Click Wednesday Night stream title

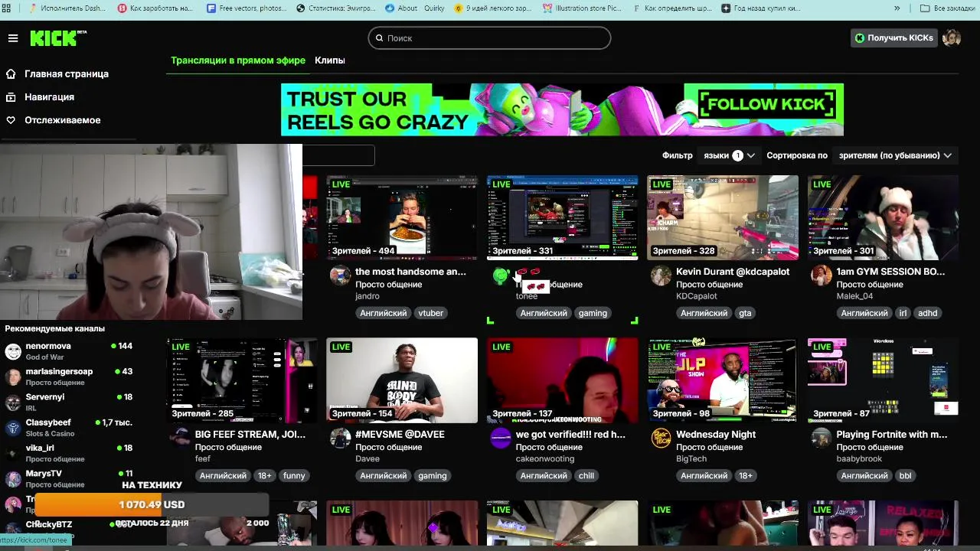pos(716,434)
